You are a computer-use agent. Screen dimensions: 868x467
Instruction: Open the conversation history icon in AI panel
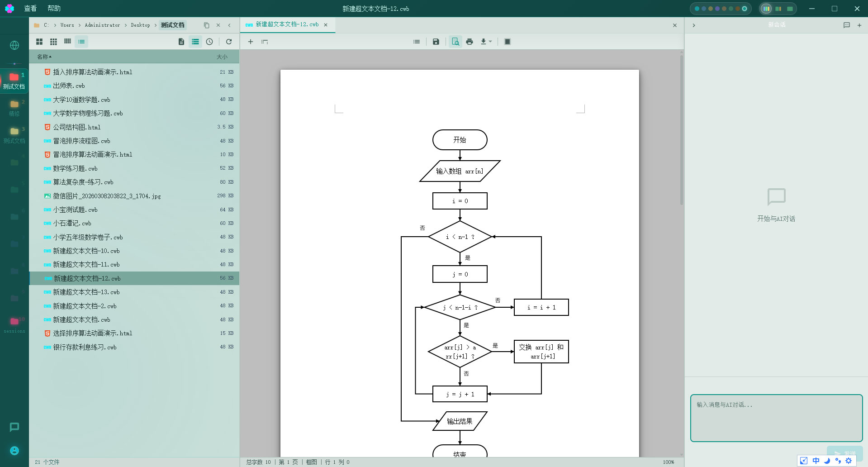point(846,25)
